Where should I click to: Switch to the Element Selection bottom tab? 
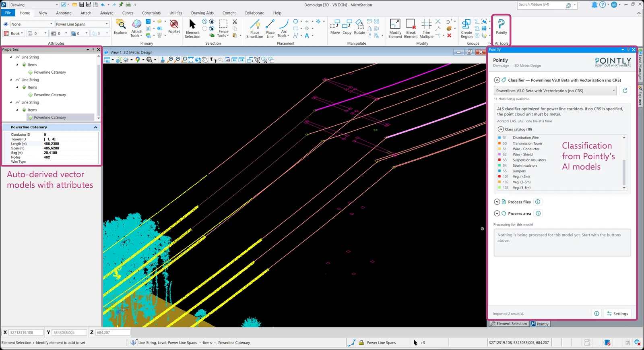click(x=508, y=324)
